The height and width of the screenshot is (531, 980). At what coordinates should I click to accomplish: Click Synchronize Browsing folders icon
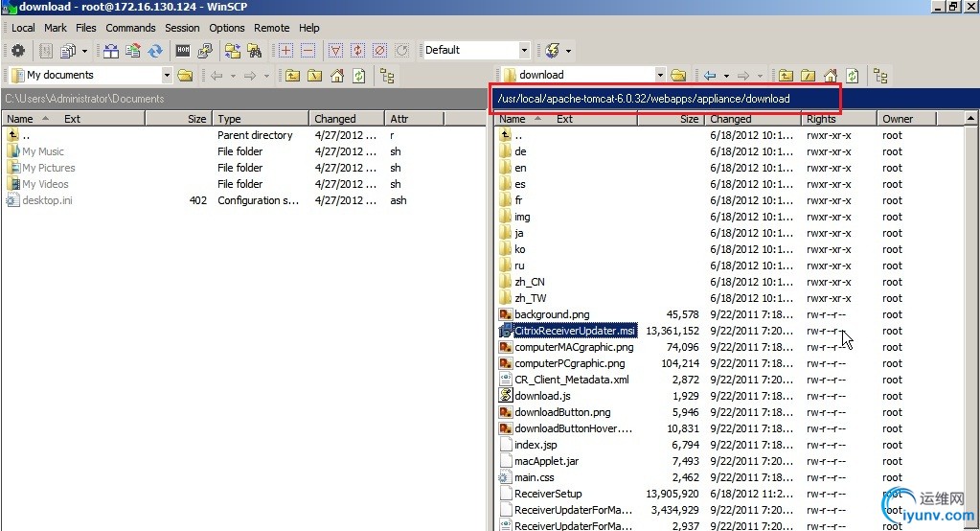click(233, 51)
